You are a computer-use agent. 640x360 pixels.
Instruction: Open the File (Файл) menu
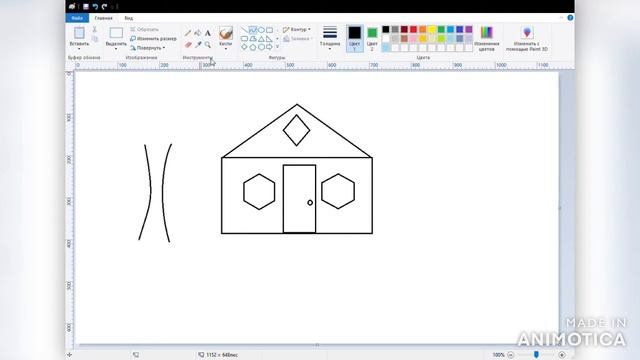[x=77, y=18]
